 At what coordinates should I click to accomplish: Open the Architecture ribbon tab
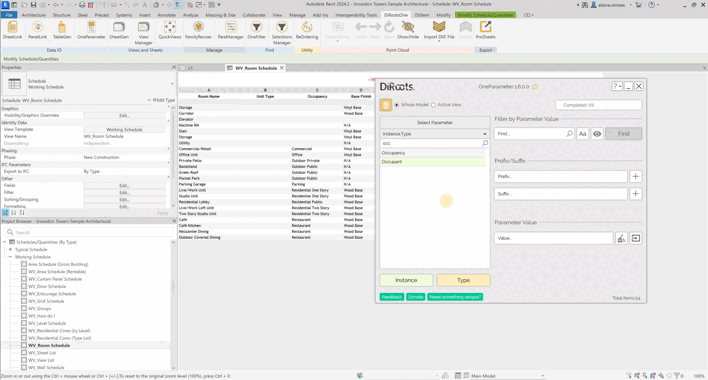point(33,15)
